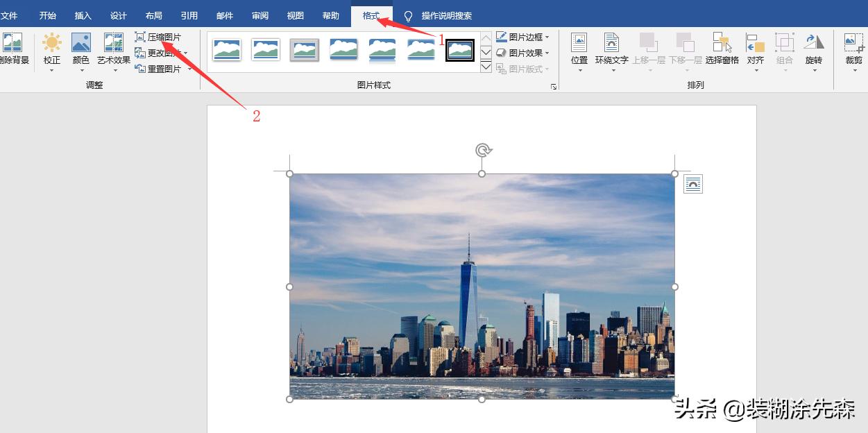Open the 颜色 color icon
Image resolution: width=868 pixels, height=433 pixels.
81,42
